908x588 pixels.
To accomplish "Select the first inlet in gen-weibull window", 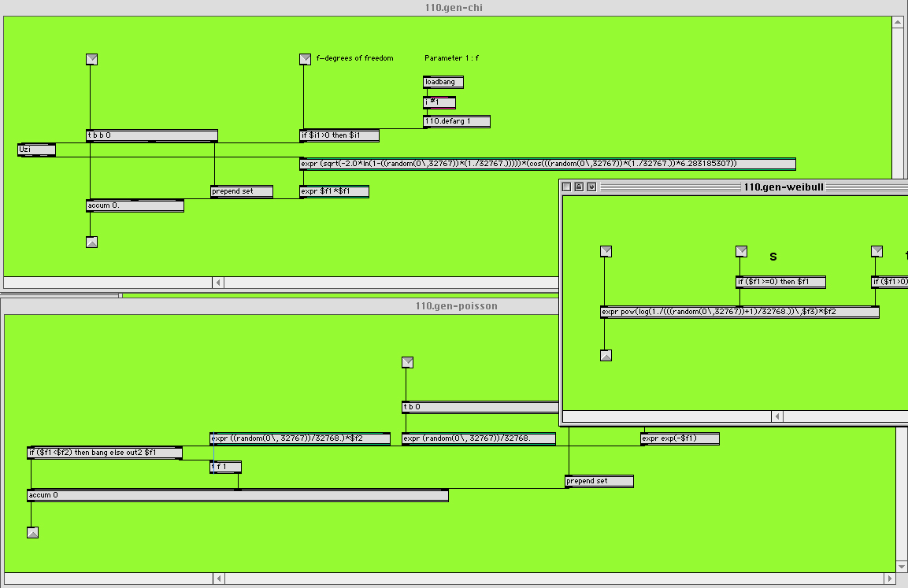I will click(x=606, y=251).
